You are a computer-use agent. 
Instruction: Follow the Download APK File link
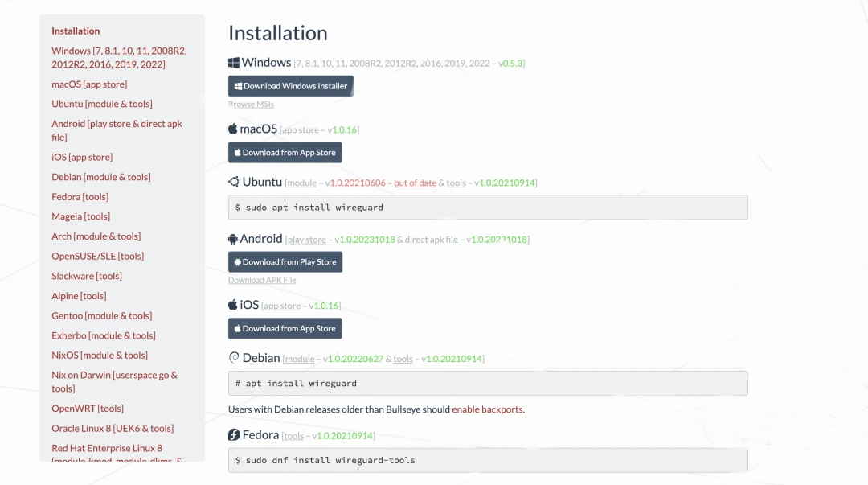[262, 280]
